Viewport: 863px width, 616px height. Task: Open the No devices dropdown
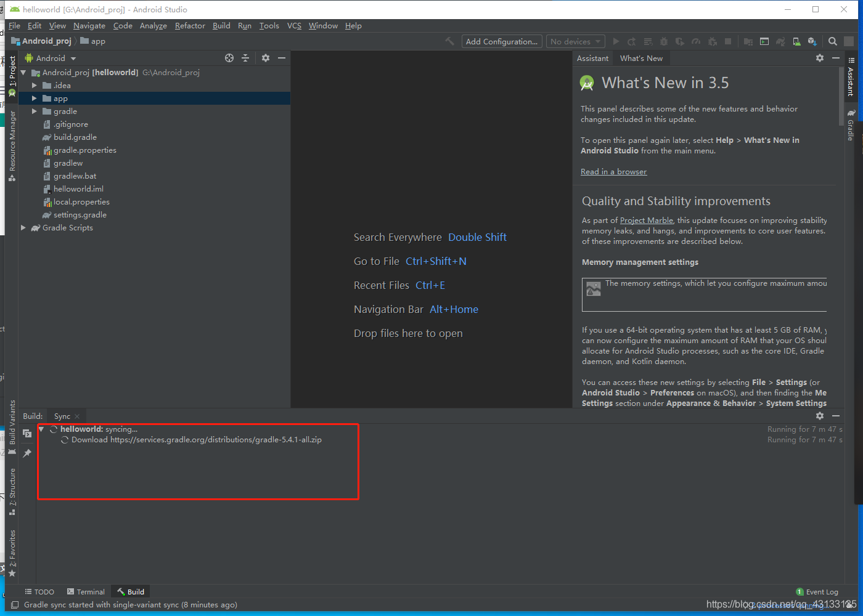(576, 41)
